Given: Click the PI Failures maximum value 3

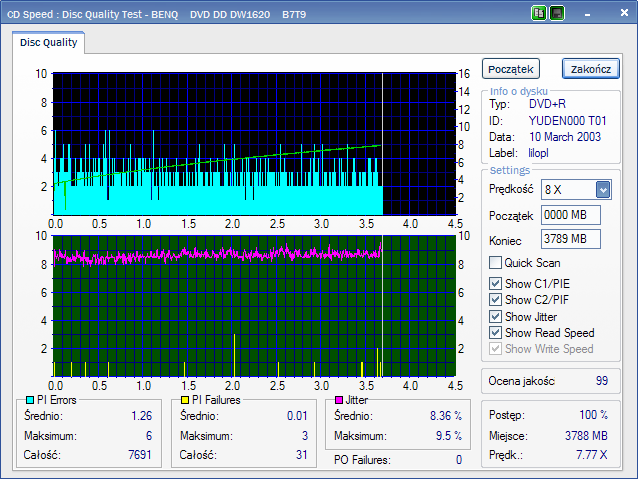Looking at the screenshot, I should pos(305,436).
